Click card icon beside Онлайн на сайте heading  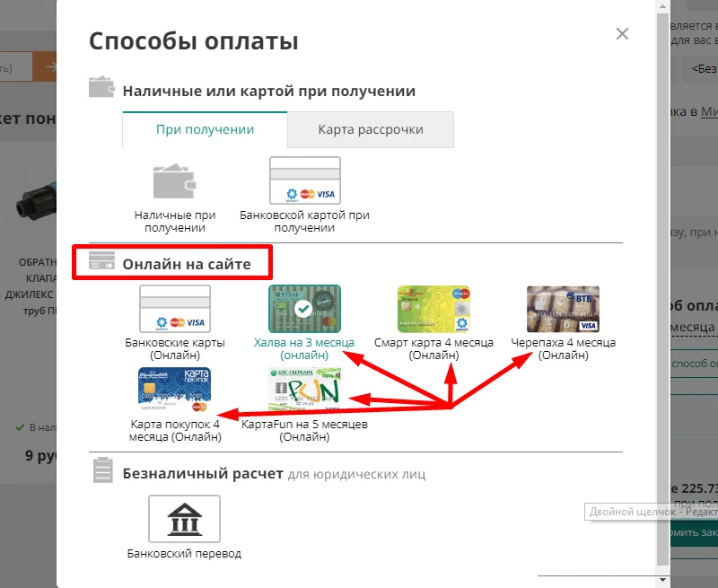101,262
